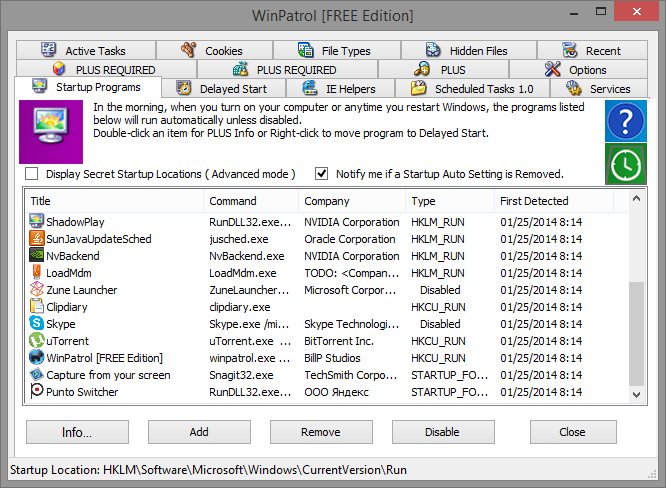Select 'Disabled' type in Zune Launcher row
666x488 pixels.
click(x=440, y=290)
